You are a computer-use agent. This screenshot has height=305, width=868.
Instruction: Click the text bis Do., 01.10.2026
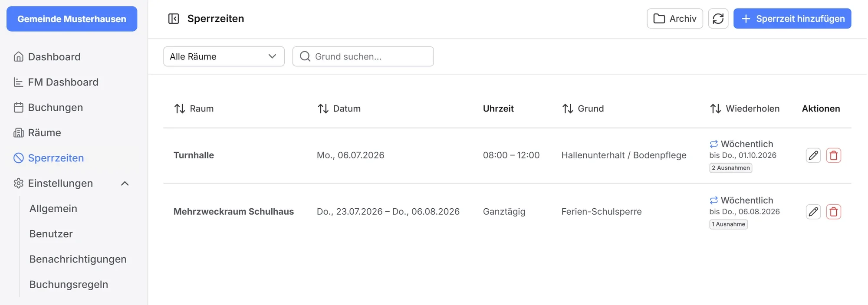point(743,155)
